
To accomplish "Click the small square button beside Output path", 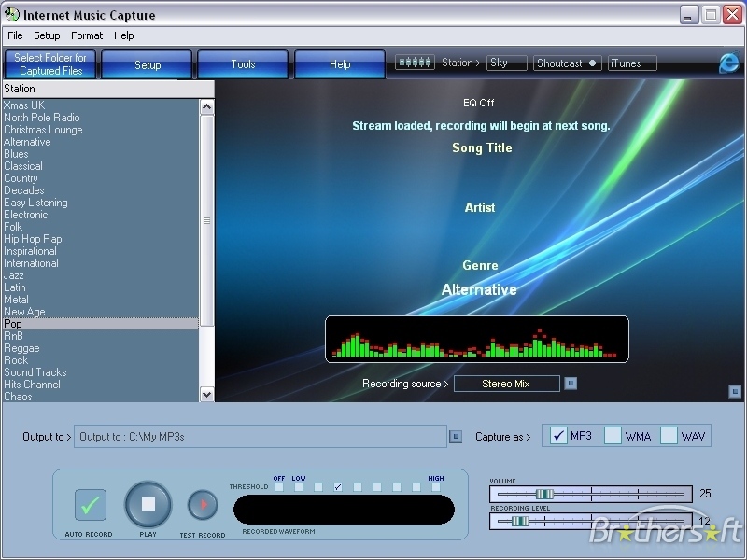I will (456, 436).
